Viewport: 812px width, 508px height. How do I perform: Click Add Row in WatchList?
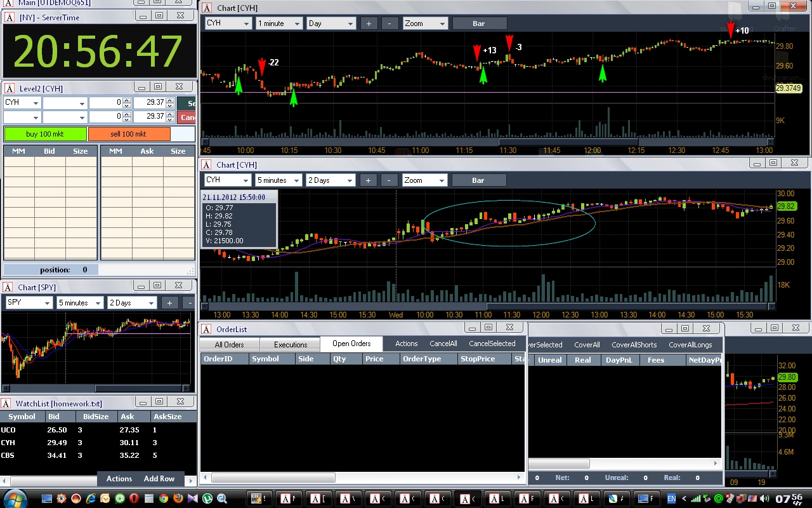[x=159, y=479]
